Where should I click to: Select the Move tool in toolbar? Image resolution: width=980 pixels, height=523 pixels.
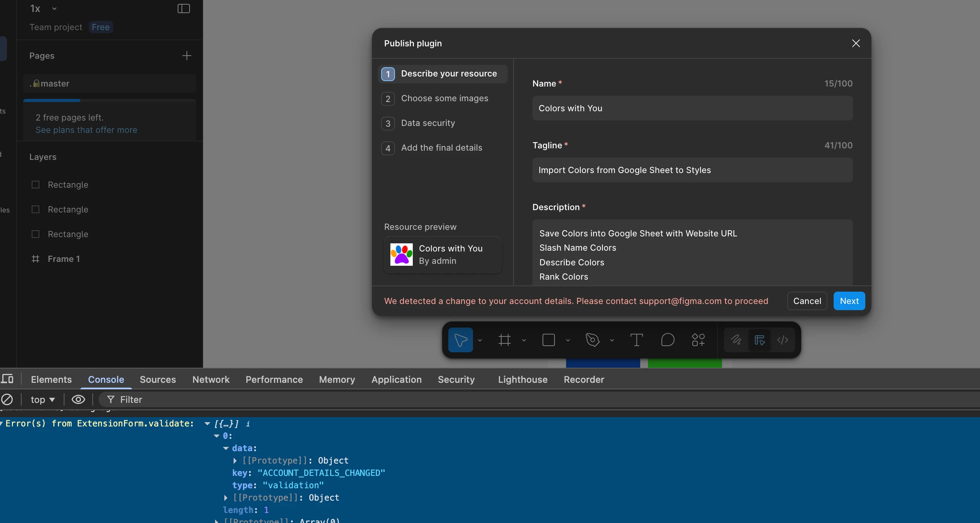pyautogui.click(x=460, y=340)
